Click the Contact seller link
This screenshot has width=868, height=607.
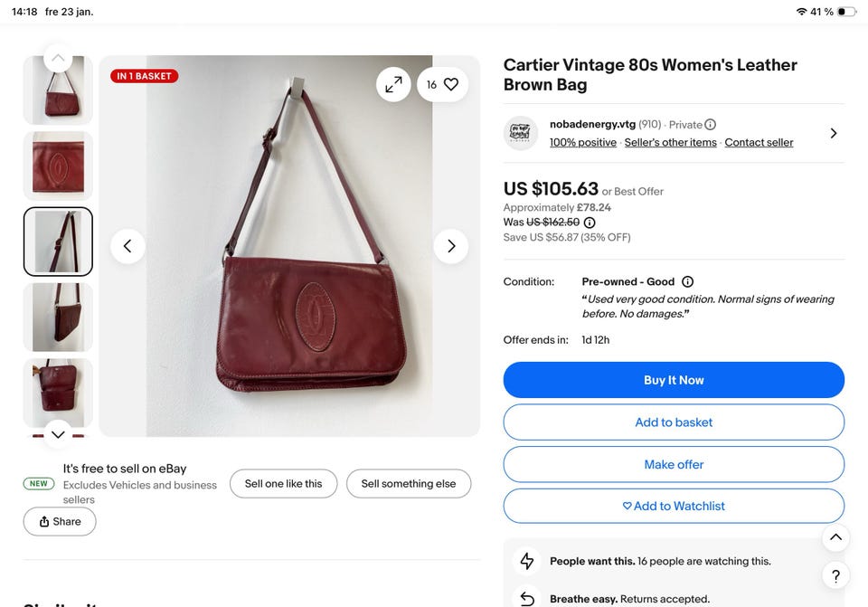tap(759, 143)
